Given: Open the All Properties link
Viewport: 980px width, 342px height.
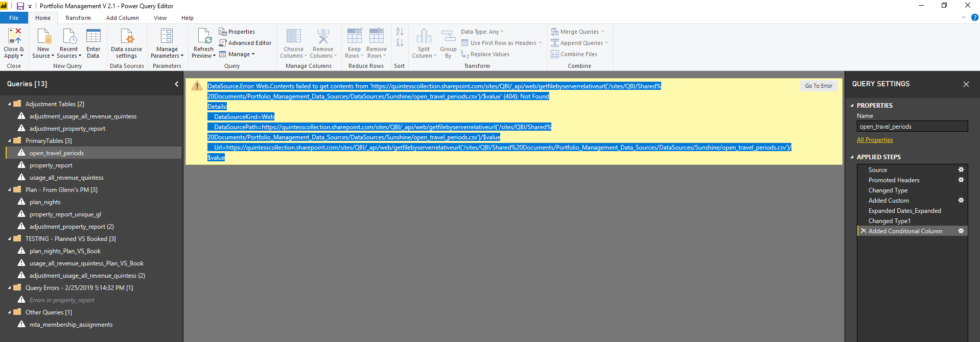Looking at the screenshot, I should (875, 140).
